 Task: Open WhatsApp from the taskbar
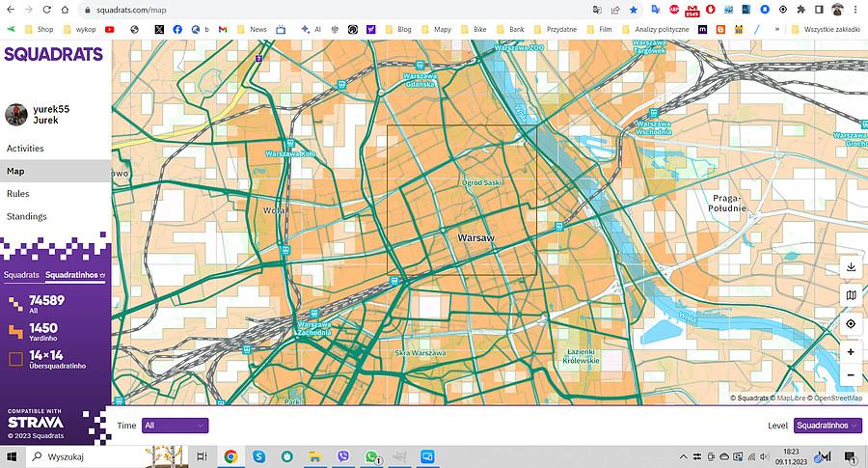coord(371,457)
